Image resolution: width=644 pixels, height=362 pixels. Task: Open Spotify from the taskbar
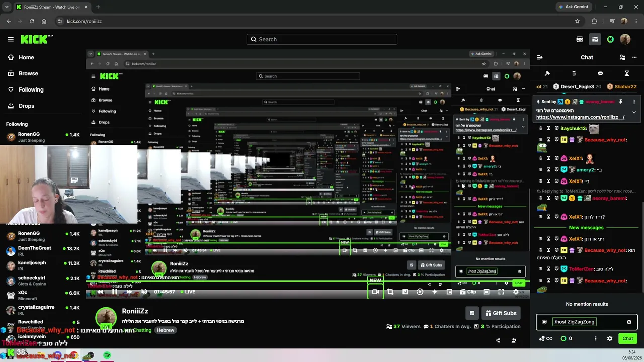tap(107, 355)
